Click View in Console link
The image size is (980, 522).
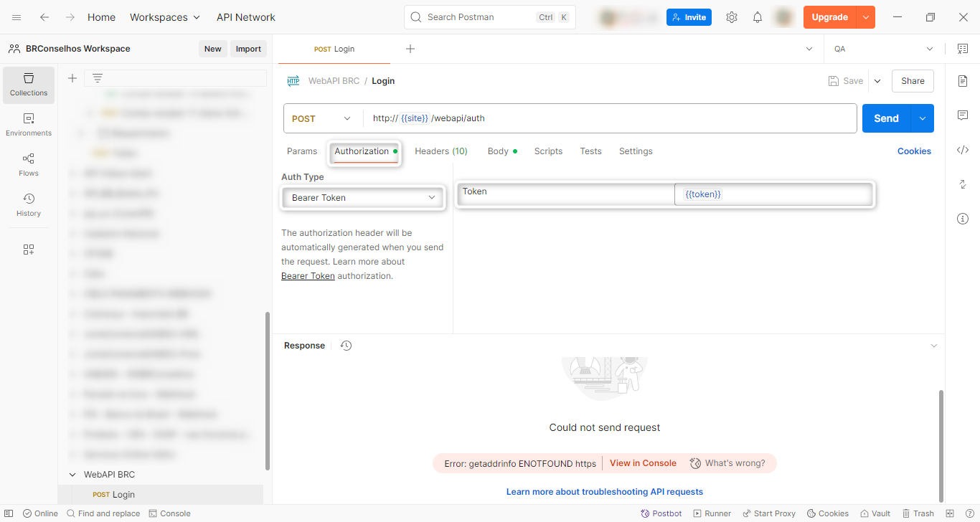643,463
